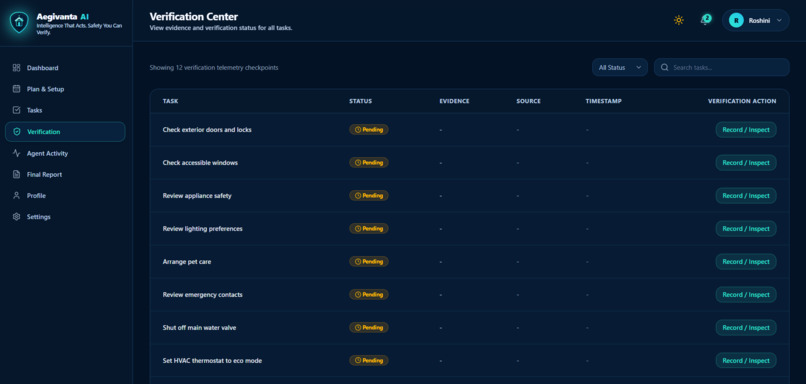Viewport: 806px width, 384px height.
Task: Open Agent Activity
Action: [65, 153]
